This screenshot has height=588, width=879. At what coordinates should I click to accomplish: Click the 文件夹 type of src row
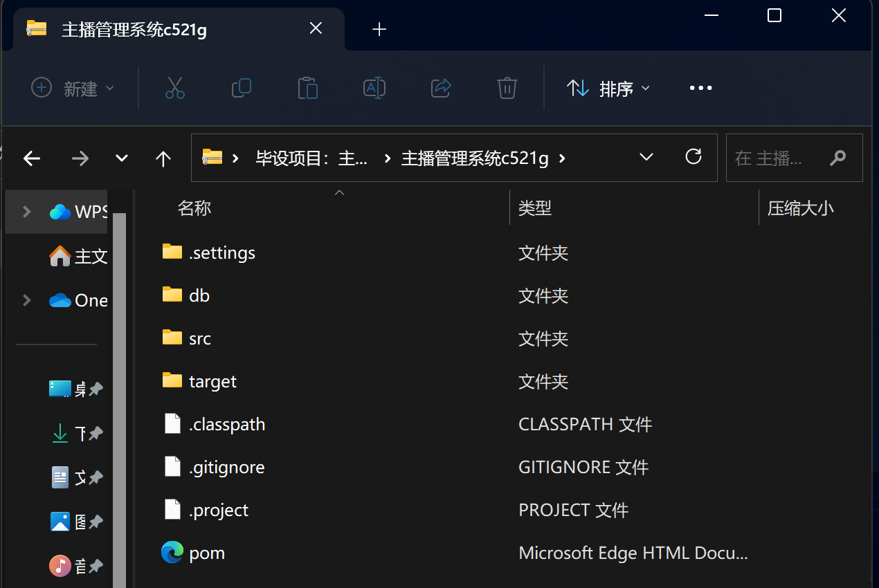[543, 338]
